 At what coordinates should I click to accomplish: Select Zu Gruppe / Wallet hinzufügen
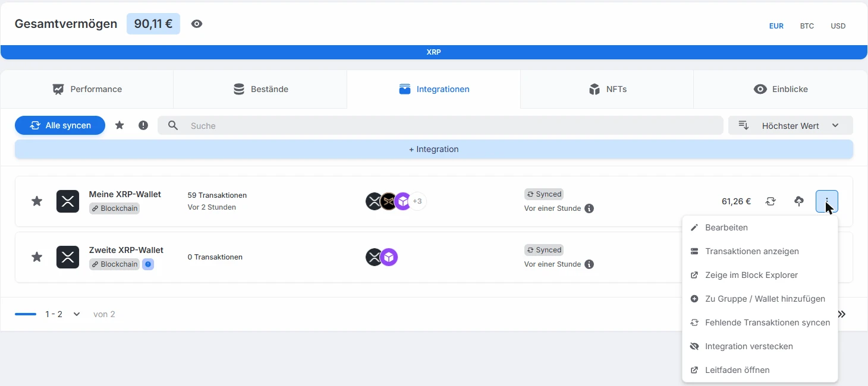(x=760, y=299)
